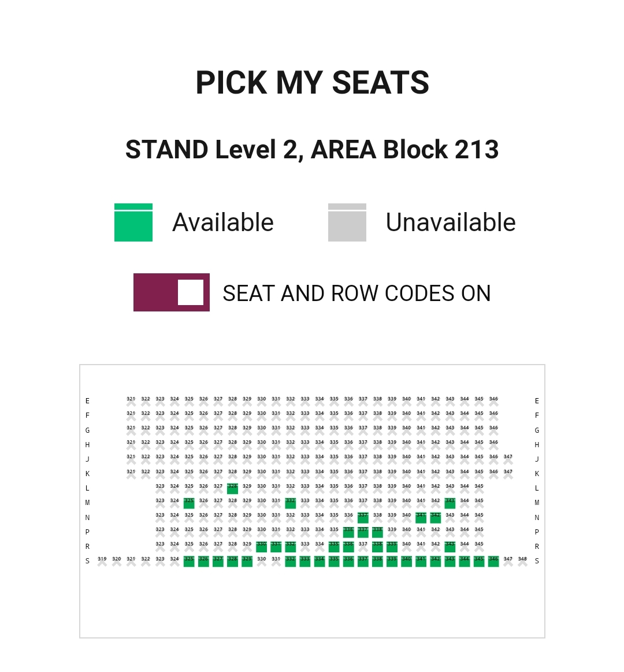Select available seat 339 in row R
The image size is (624, 672).
[x=392, y=547]
